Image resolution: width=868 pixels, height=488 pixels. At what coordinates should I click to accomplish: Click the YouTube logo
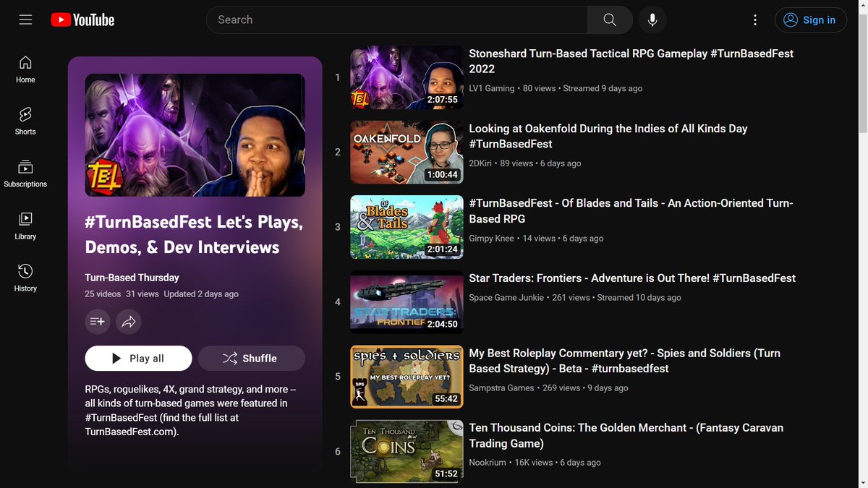[82, 20]
